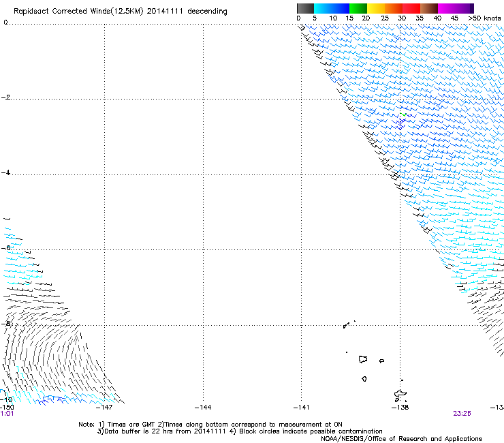
Task: Click the cyan-blue 5-15 knots legend segment
Action: [332, 8]
